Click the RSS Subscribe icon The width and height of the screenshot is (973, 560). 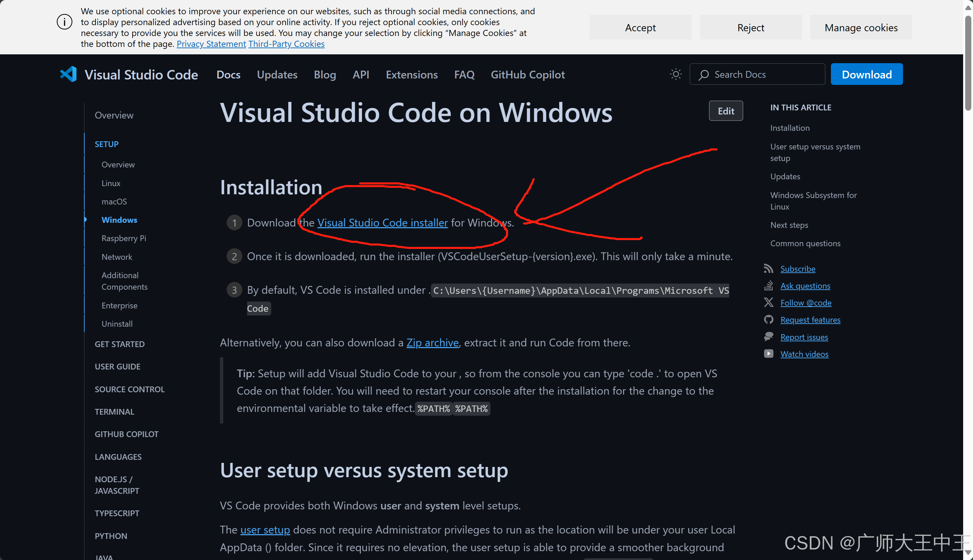768,269
